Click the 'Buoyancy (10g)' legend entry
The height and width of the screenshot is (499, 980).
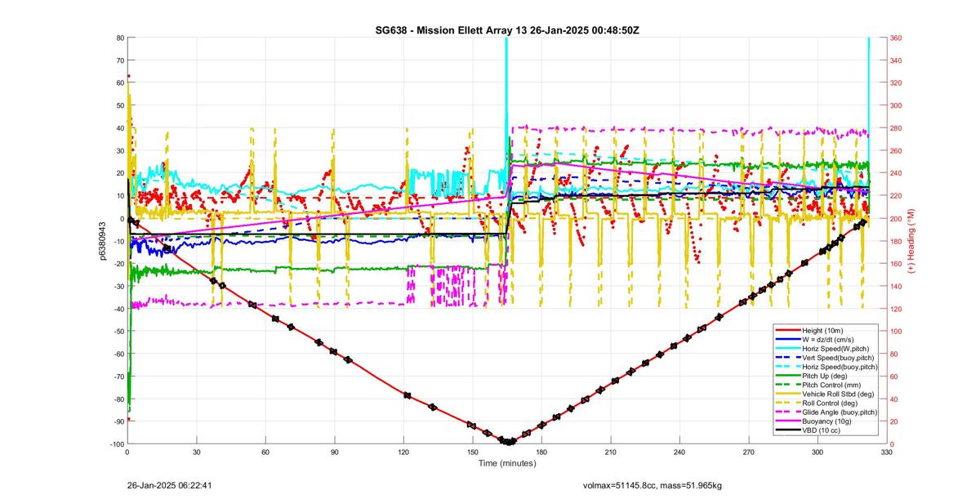826,421
